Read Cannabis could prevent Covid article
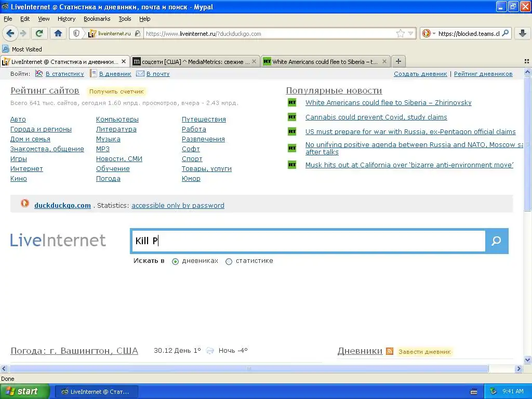Screen dimensions: 532x399 376,117
